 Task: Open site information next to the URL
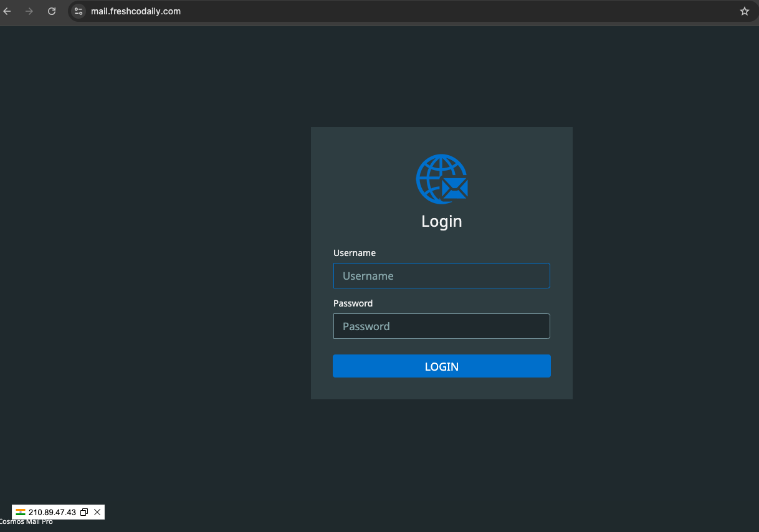coord(79,11)
